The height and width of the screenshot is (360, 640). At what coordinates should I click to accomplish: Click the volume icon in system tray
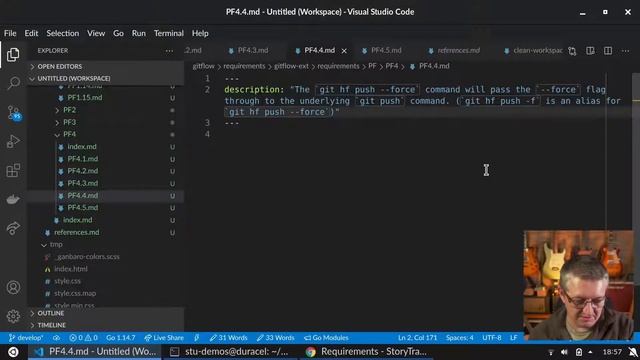coord(564,352)
